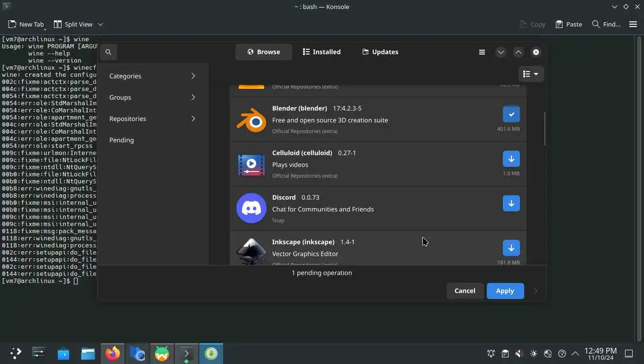
Task: Click download arrow for Celluloid
Action: pyautogui.click(x=511, y=159)
